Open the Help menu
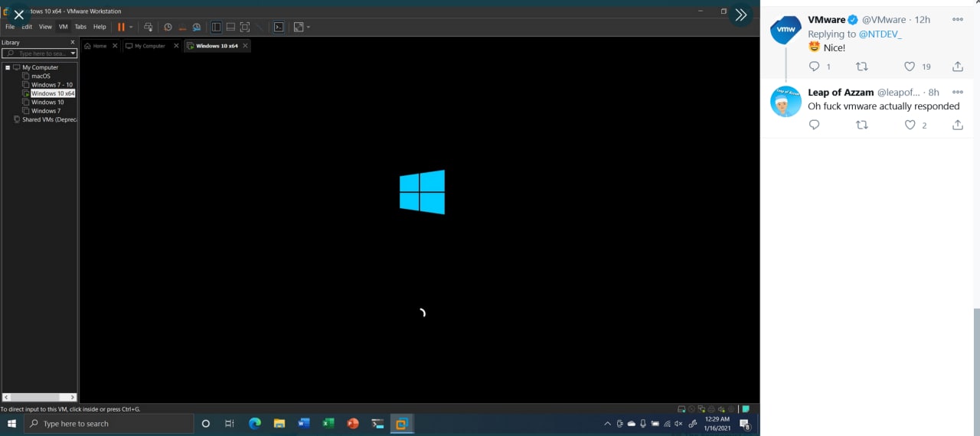This screenshot has height=436, width=980. pos(100,27)
